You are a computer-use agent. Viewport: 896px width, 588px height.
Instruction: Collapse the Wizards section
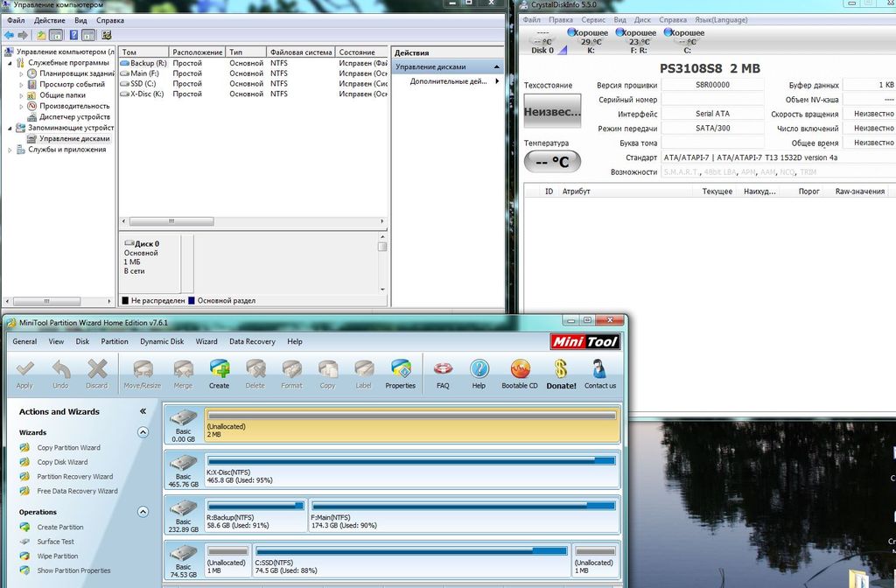(x=143, y=432)
